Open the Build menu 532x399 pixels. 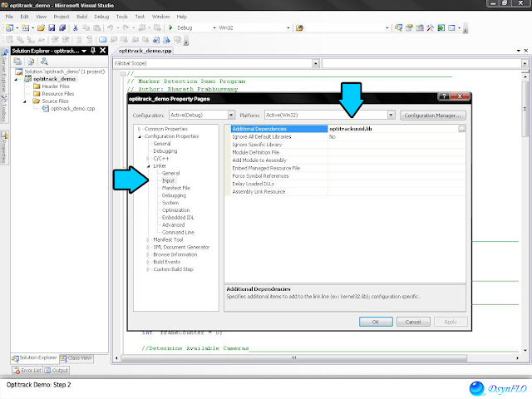pyautogui.click(x=81, y=17)
